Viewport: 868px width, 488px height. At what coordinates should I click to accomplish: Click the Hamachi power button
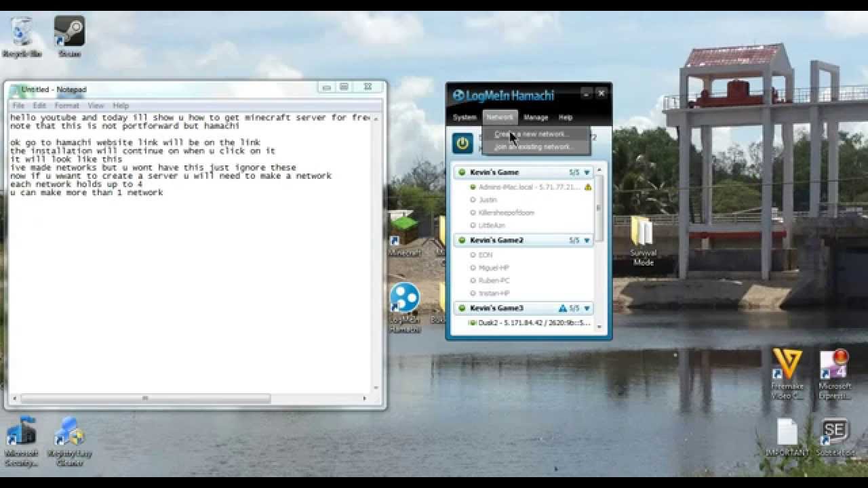(x=462, y=143)
